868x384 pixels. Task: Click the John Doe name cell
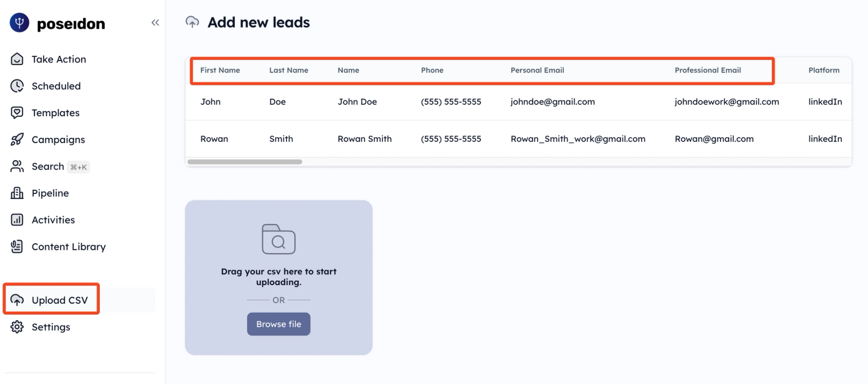click(357, 101)
